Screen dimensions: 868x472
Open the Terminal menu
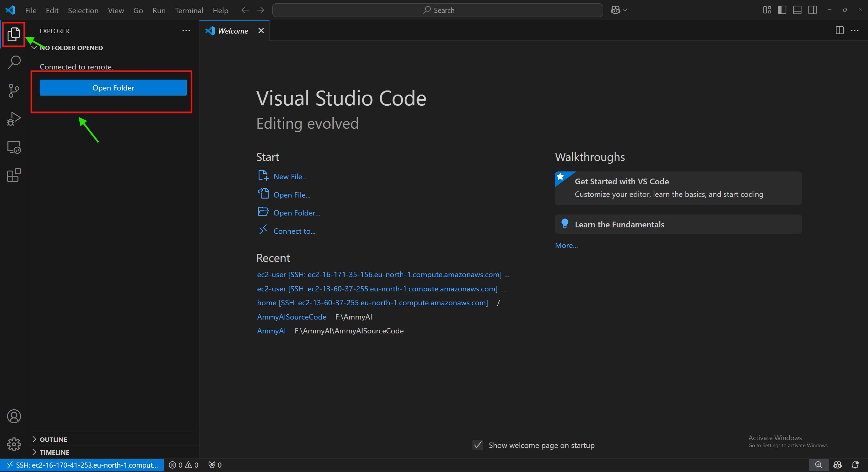pyautogui.click(x=189, y=11)
